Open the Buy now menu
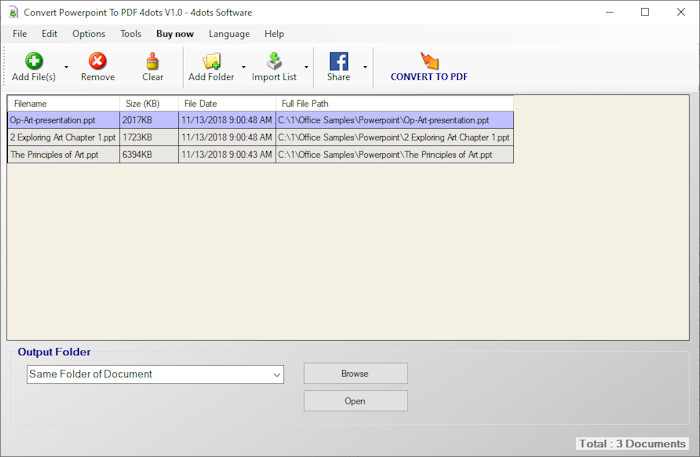 [175, 34]
